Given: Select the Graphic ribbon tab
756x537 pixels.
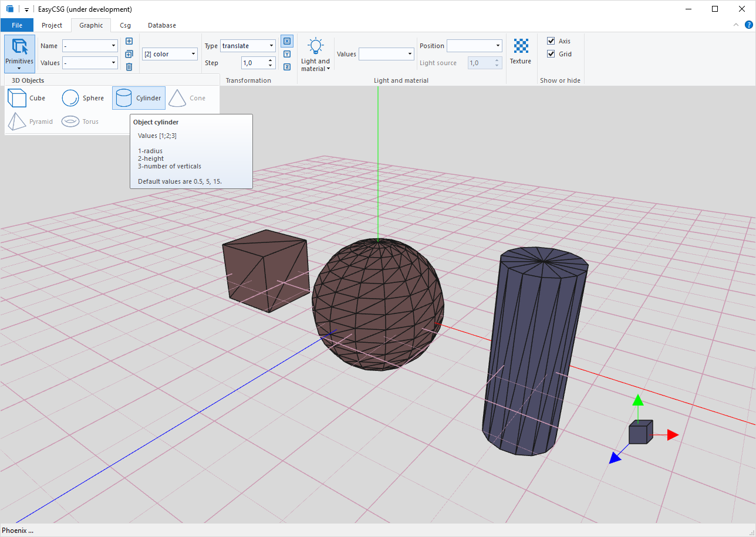Looking at the screenshot, I should pos(91,25).
